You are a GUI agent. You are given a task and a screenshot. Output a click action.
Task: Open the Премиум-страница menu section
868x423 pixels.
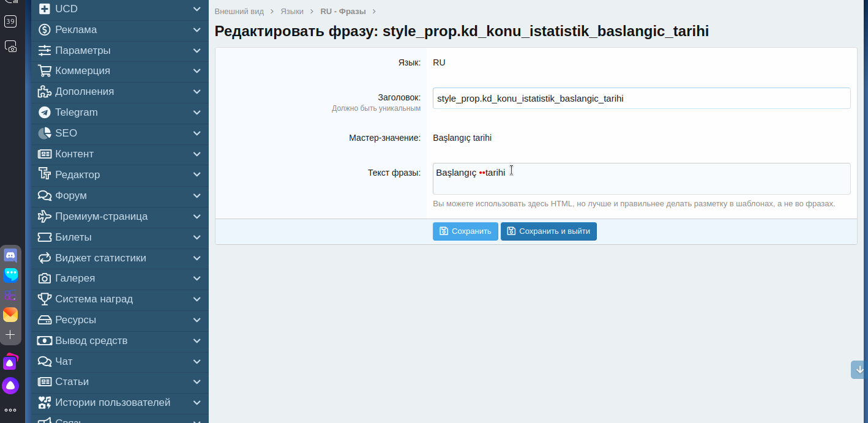pos(101,217)
